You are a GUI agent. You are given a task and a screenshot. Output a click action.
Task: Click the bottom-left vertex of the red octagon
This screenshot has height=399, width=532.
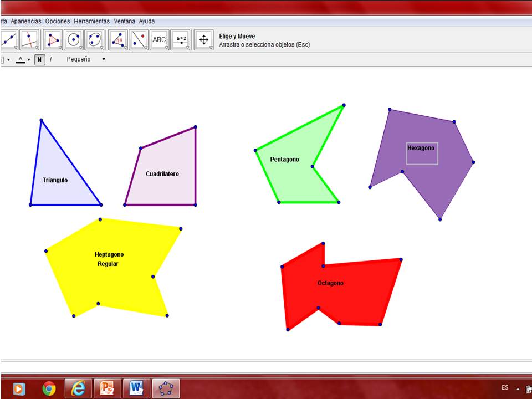pyautogui.click(x=288, y=330)
